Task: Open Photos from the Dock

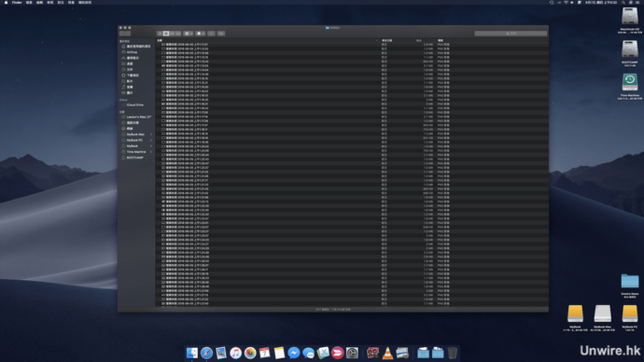Action: pyautogui.click(x=250, y=353)
